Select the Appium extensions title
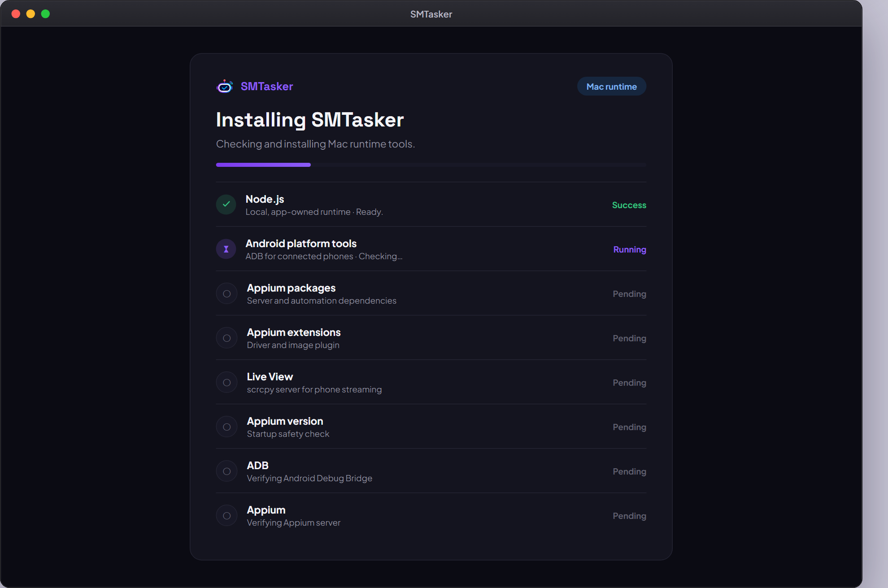Image resolution: width=888 pixels, height=588 pixels. coord(294,332)
